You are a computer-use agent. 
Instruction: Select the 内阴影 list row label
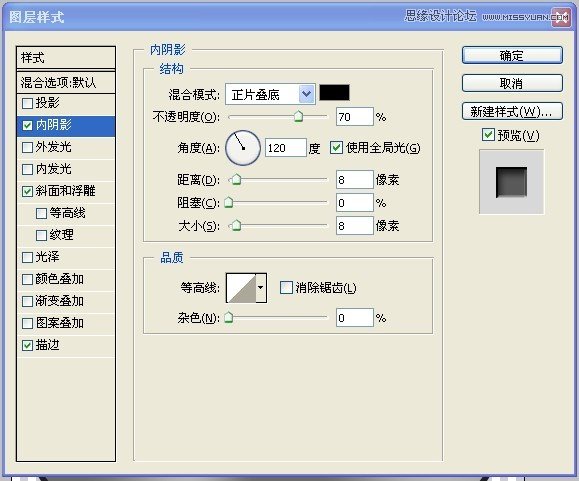(x=54, y=125)
